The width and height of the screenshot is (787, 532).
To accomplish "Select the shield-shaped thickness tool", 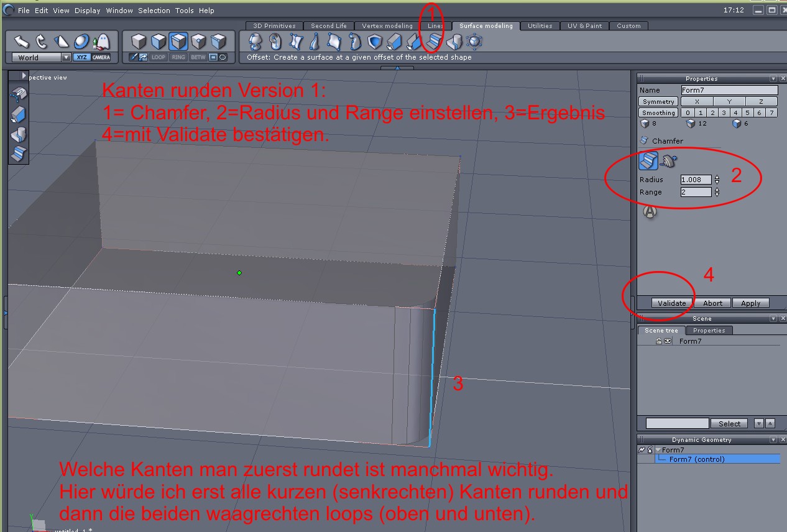I will (x=375, y=42).
